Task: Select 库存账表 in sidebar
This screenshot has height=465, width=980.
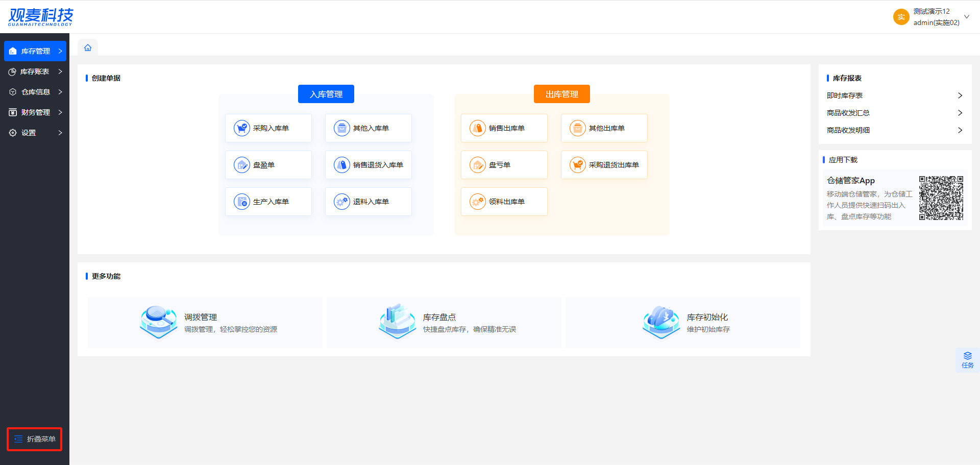Action: point(35,71)
